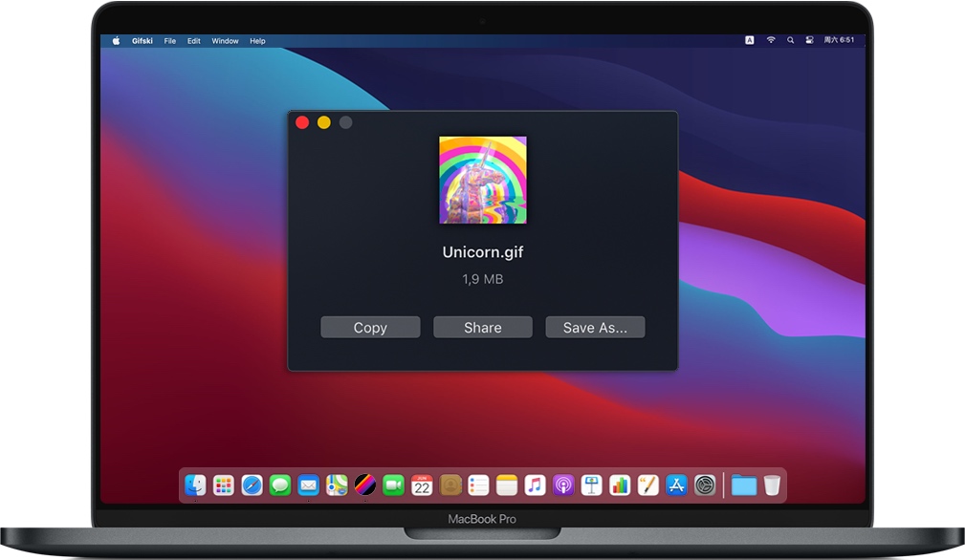This screenshot has height=560, width=965.
Task: Launch the App Store from the dock
Action: [x=676, y=485]
